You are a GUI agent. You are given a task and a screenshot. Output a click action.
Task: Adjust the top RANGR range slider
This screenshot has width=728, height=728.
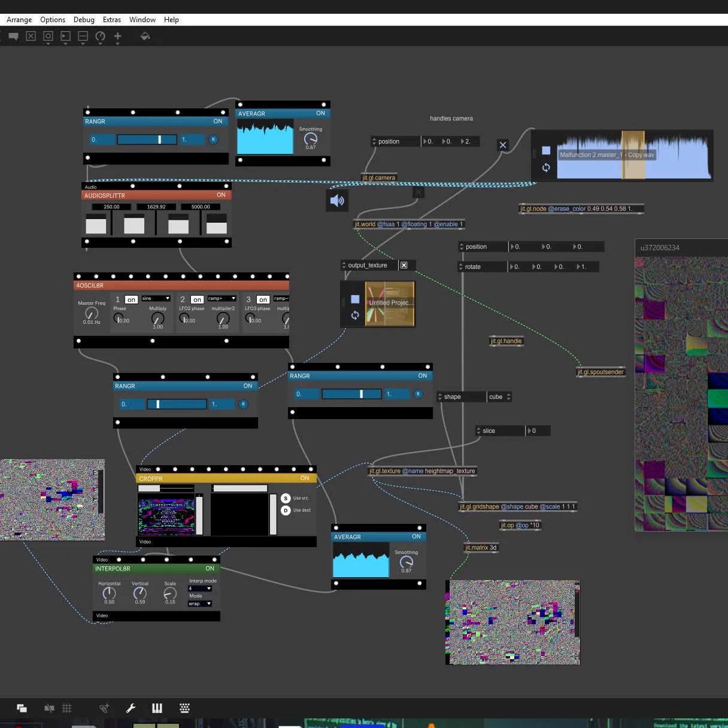(147, 139)
